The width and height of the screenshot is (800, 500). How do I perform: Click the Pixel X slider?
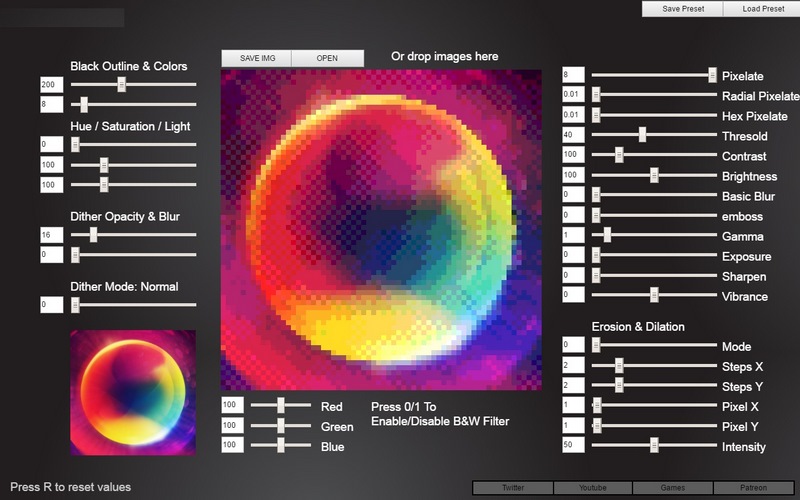tap(654, 406)
